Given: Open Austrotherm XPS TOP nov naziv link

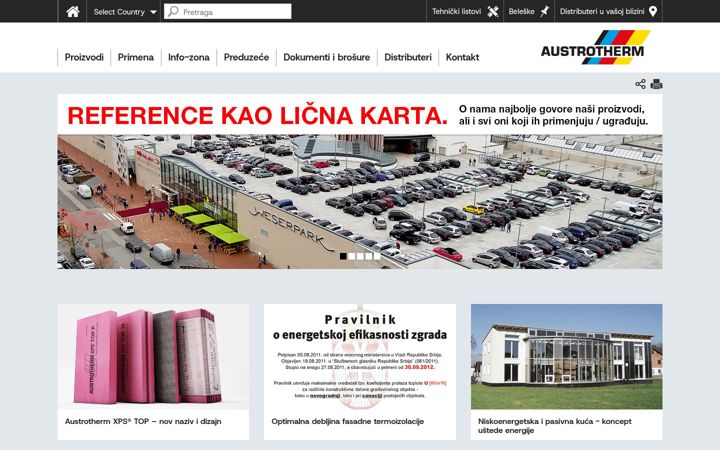Looking at the screenshot, I should [x=143, y=421].
